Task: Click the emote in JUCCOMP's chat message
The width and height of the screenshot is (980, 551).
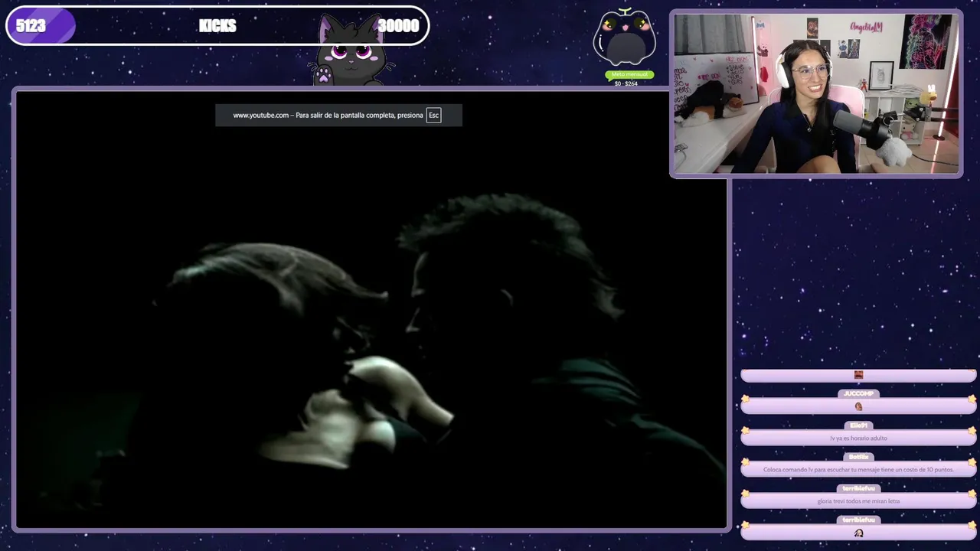Action: [x=858, y=406]
